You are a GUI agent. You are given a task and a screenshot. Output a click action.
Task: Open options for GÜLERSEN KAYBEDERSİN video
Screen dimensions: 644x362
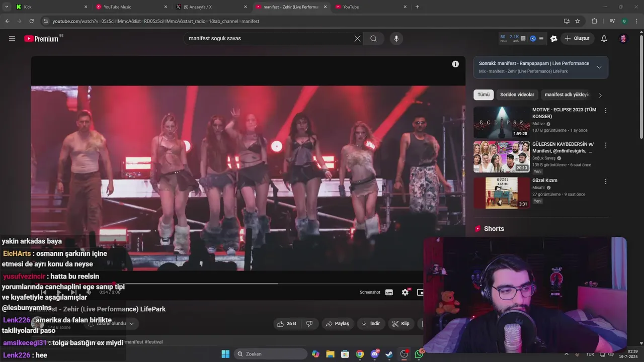click(x=605, y=145)
